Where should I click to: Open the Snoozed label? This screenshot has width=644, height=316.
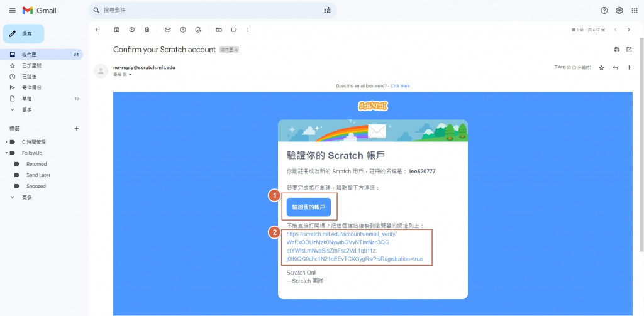click(x=36, y=187)
